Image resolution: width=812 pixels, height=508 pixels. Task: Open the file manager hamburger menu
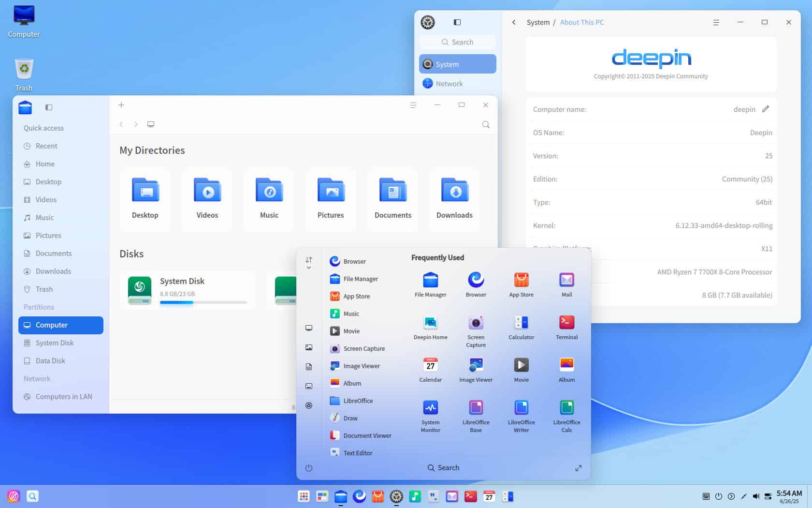(x=413, y=105)
